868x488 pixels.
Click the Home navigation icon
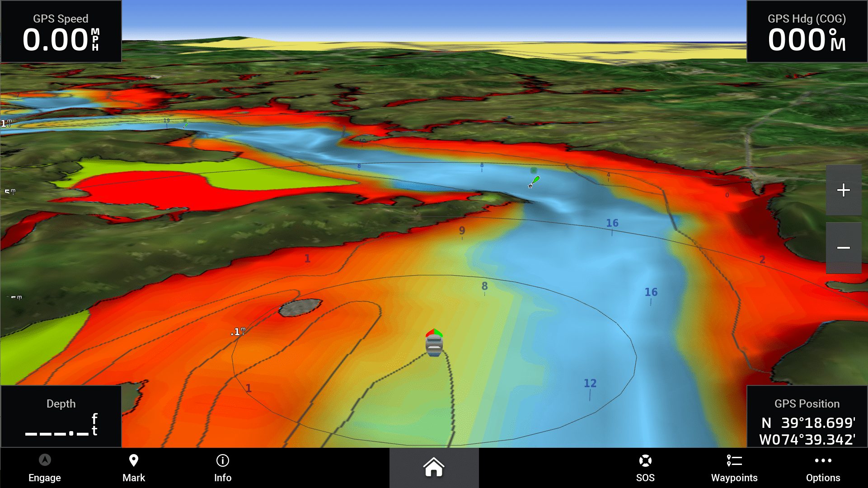point(434,468)
